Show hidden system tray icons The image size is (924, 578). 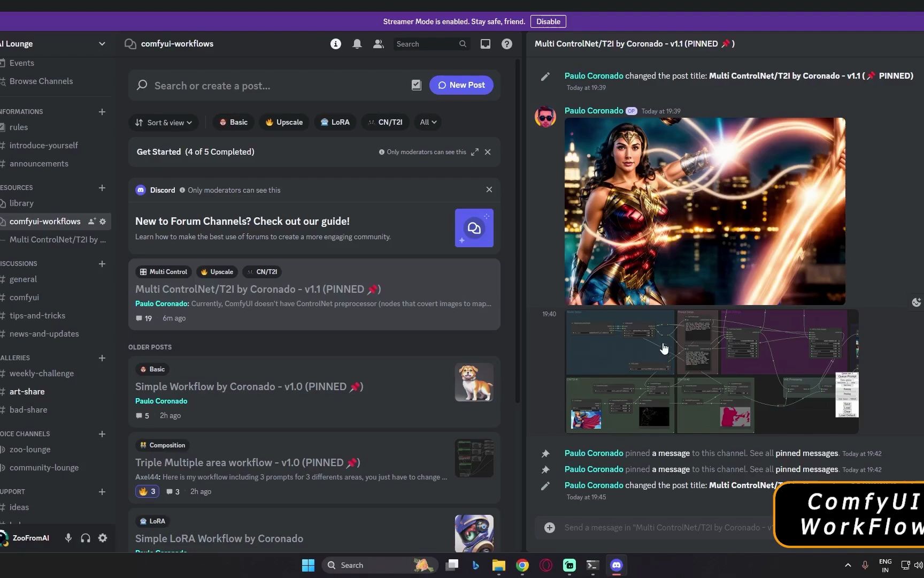(848, 565)
